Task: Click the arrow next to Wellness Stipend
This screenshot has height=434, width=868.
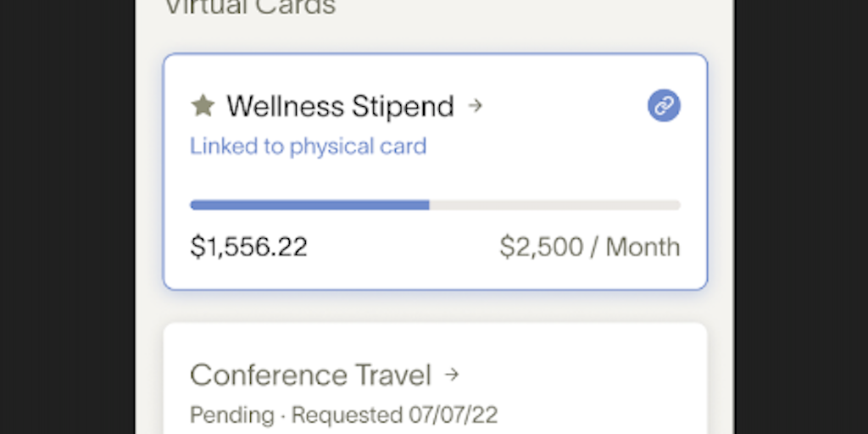Action: point(476,106)
